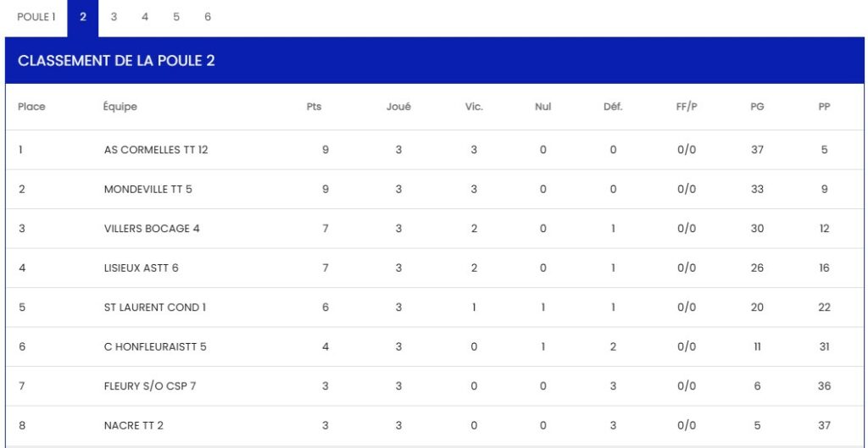The width and height of the screenshot is (868, 448).
Task: Click the Pts column header
Action: point(314,107)
